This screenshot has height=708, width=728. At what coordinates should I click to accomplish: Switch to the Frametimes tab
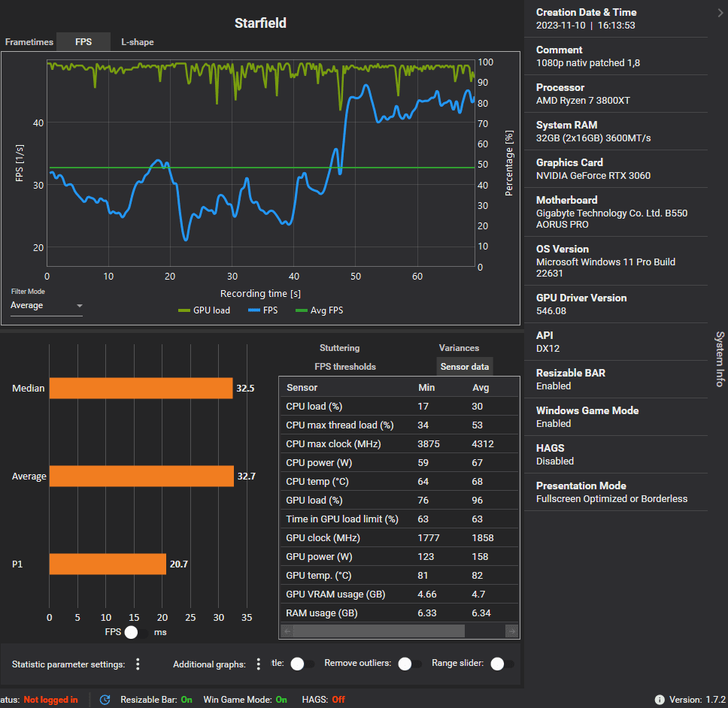[29, 42]
